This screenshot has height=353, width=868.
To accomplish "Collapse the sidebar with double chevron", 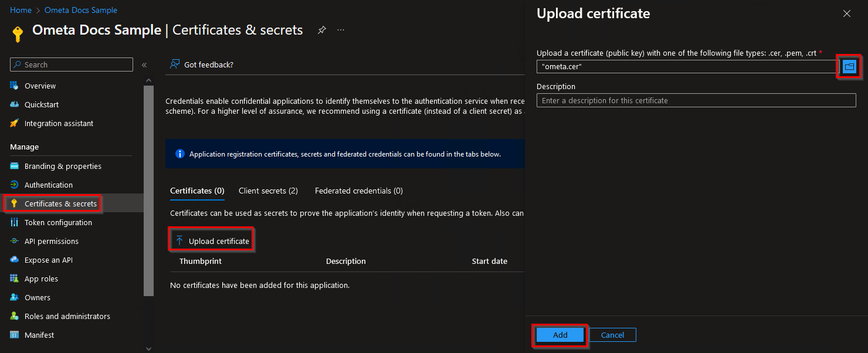I will click(x=144, y=65).
